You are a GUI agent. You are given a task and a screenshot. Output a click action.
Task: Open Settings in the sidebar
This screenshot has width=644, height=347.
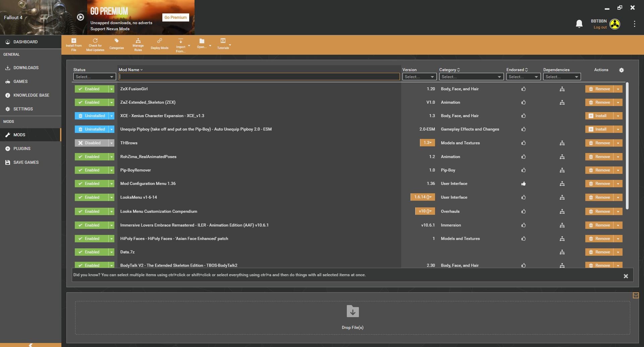(x=31, y=109)
